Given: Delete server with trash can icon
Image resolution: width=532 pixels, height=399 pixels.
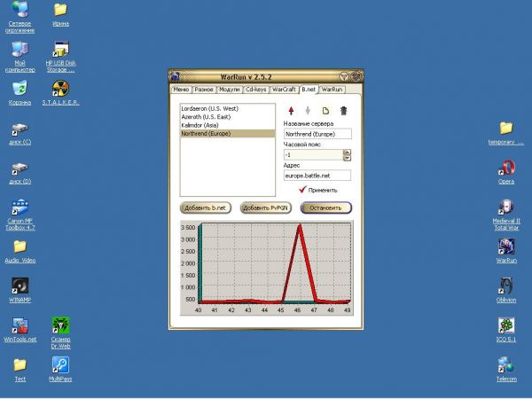Looking at the screenshot, I should (x=343, y=111).
